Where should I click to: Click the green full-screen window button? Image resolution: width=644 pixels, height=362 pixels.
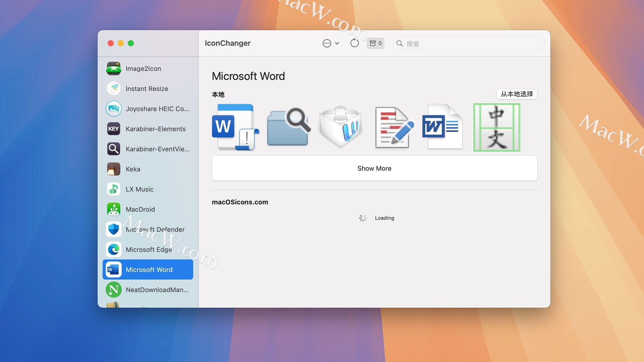click(x=131, y=43)
